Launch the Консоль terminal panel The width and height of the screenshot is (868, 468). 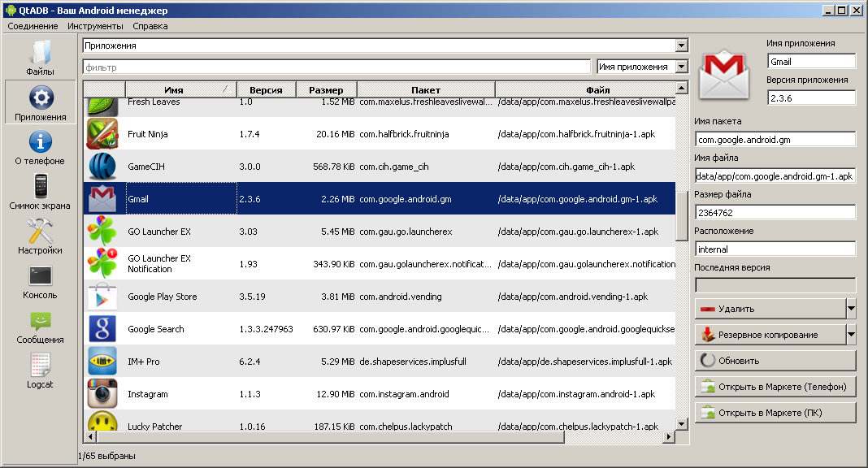(40, 282)
